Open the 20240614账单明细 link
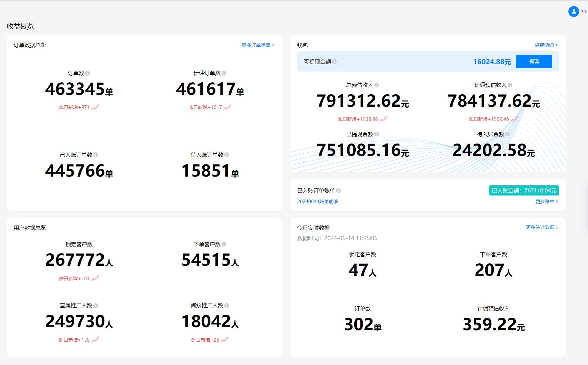This screenshot has height=365, width=588. [x=317, y=202]
